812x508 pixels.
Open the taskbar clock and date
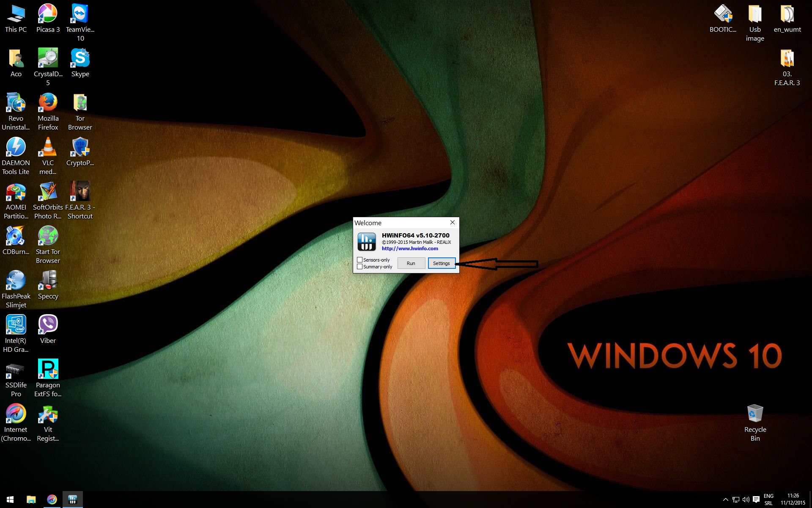[793, 500]
